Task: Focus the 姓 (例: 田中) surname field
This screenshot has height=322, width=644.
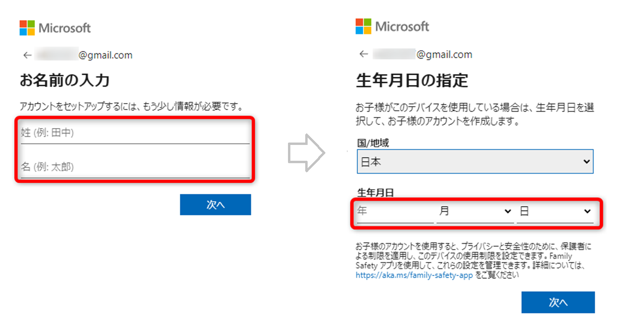Action: 135,133
